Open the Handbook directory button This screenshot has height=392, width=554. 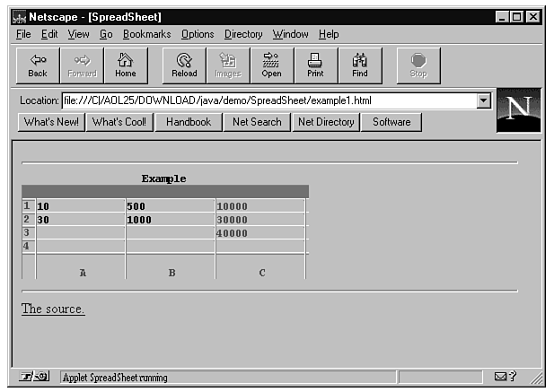tap(188, 122)
